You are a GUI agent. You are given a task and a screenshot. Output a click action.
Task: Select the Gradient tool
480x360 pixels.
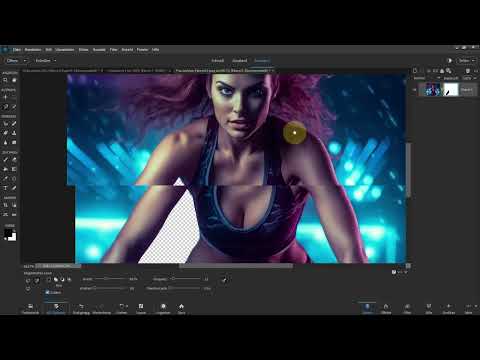click(14, 169)
